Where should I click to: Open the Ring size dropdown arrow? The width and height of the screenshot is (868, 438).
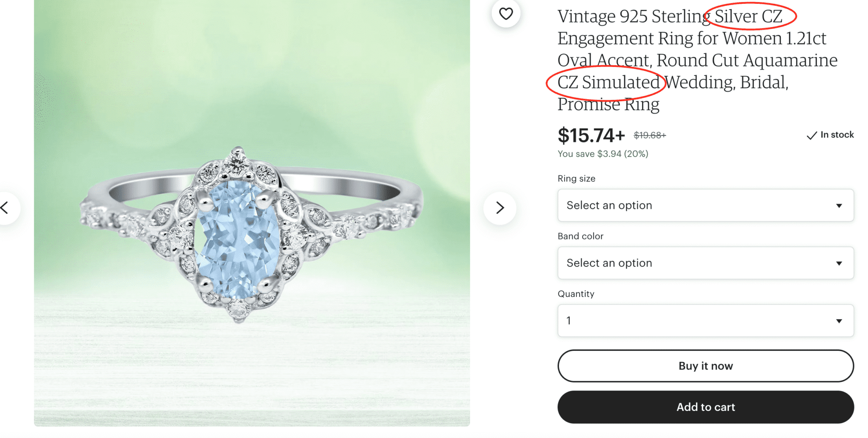tap(840, 205)
